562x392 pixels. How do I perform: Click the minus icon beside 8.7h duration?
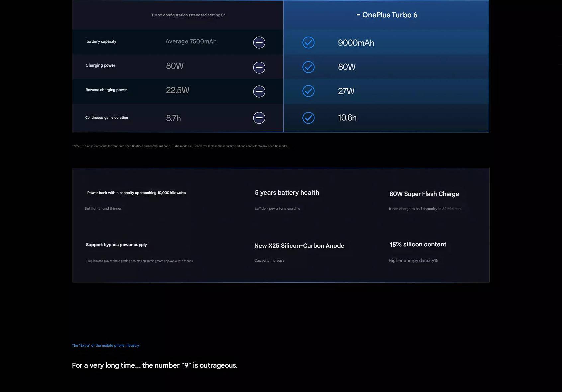[x=259, y=118]
